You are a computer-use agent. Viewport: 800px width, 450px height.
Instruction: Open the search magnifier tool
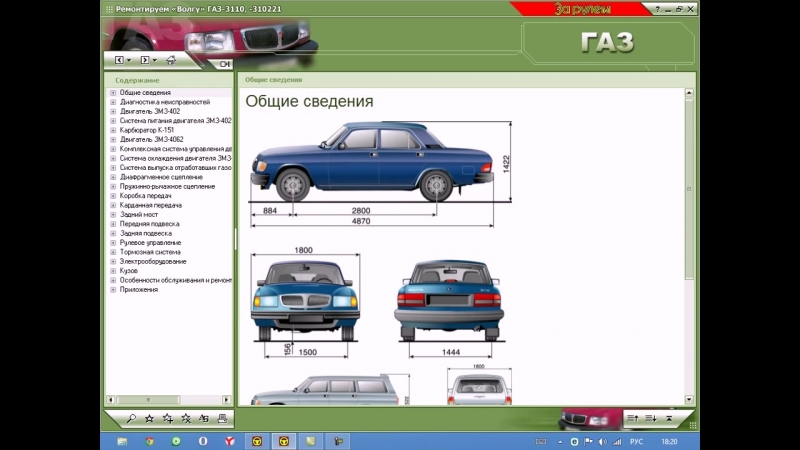click(x=131, y=418)
